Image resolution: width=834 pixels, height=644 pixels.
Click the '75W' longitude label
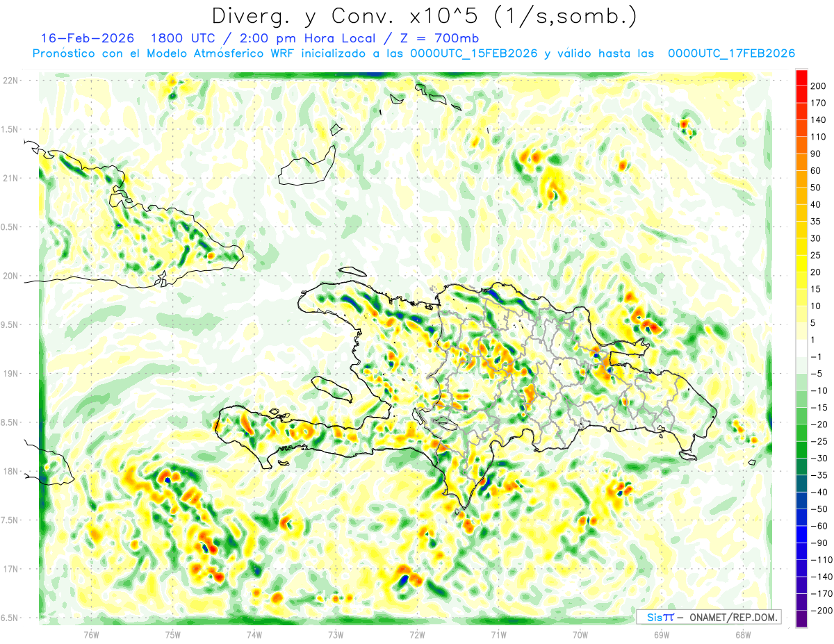click(x=173, y=634)
